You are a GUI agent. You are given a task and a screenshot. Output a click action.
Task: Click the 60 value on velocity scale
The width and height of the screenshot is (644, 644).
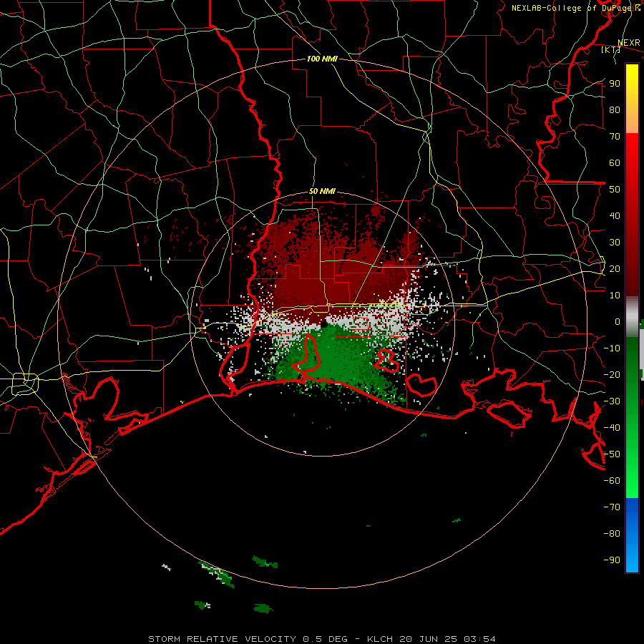(x=615, y=162)
